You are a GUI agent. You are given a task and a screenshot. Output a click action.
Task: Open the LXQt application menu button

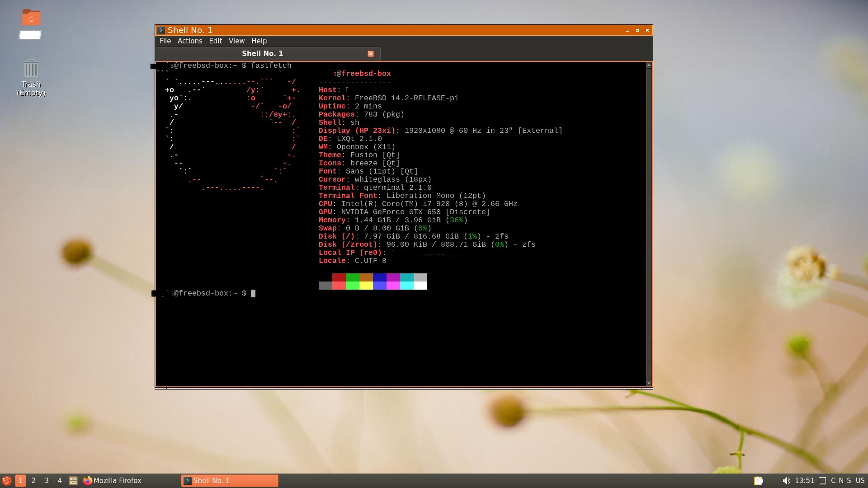6,480
